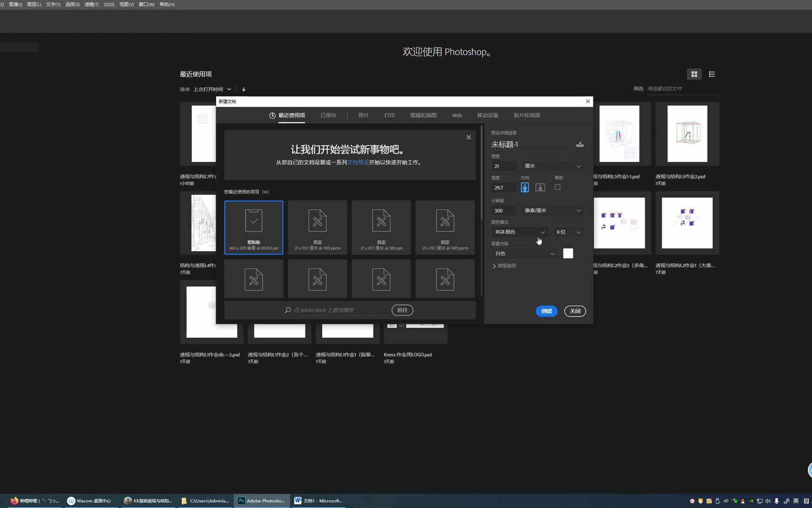Open 透视与结构L5作业2.psd thumbnail
812x508 pixels.
pos(687,134)
